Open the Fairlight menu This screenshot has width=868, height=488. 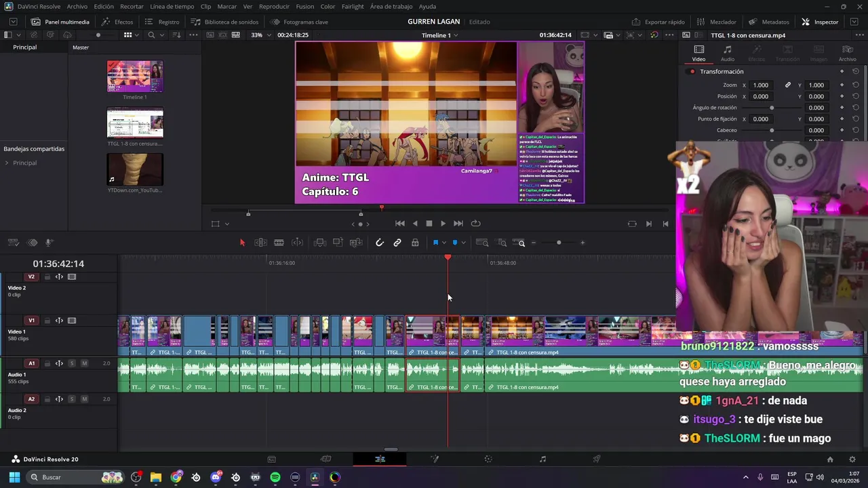(352, 6)
